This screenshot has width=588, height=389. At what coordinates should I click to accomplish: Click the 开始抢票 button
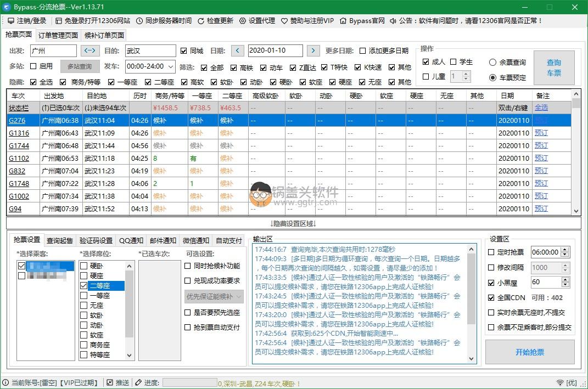click(529, 352)
